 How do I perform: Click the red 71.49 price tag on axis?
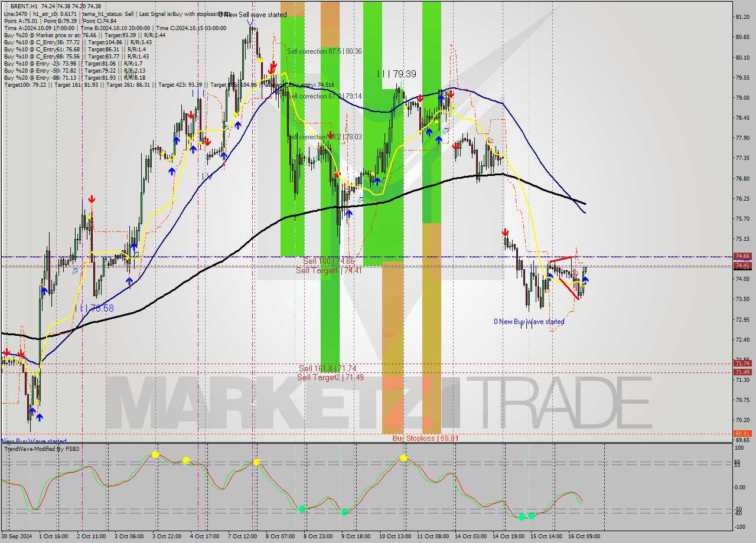tap(742, 372)
